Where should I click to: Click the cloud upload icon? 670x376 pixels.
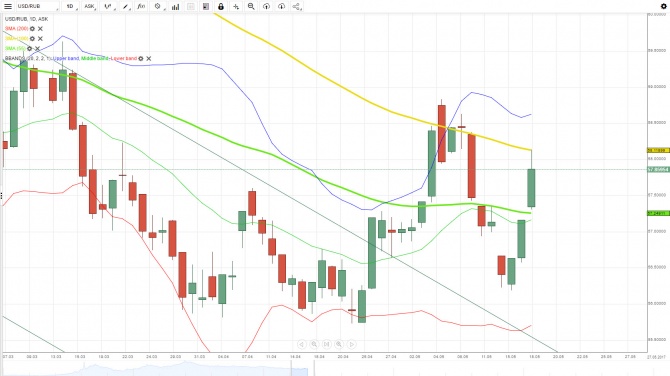click(x=266, y=6)
